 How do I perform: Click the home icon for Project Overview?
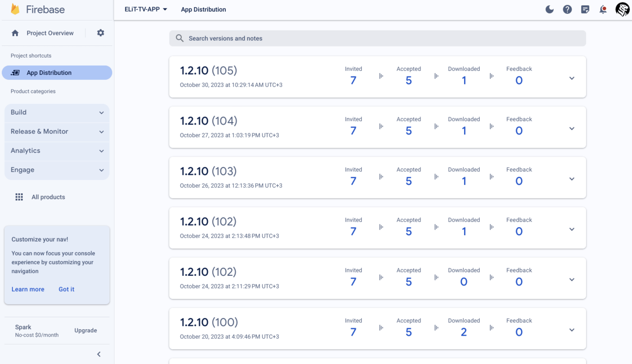coord(15,33)
